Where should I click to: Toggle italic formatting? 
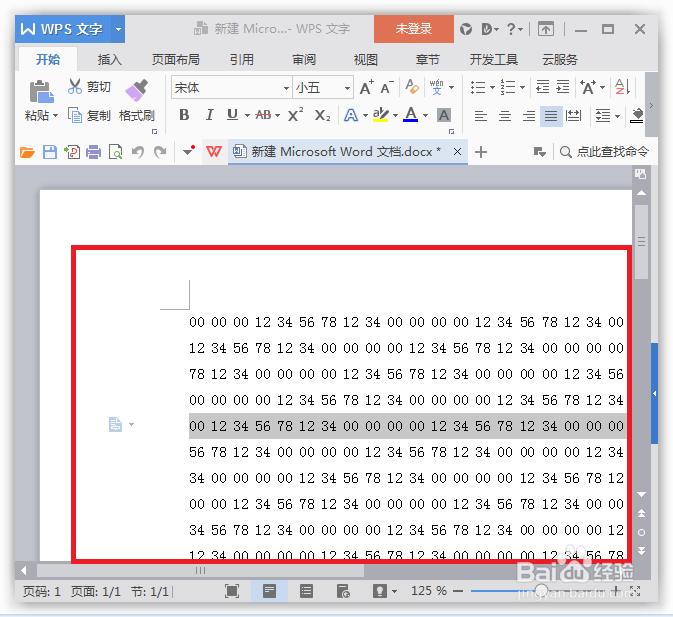[x=209, y=115]
